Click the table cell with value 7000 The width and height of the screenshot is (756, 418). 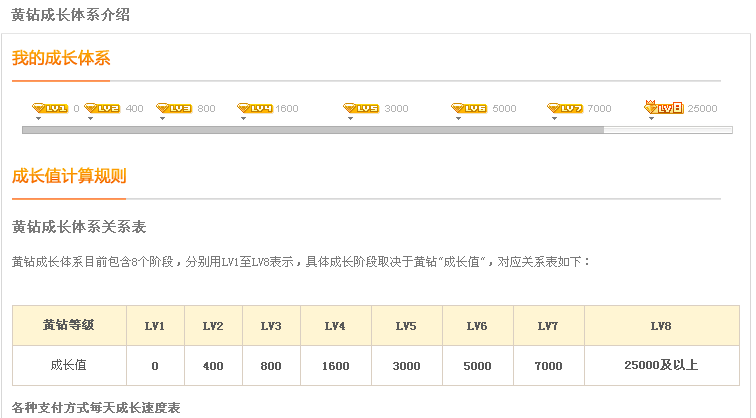549,365
